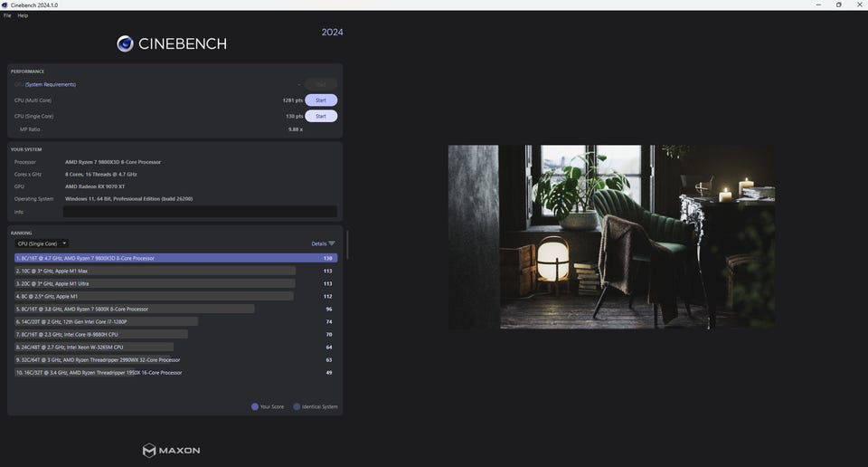Image resolution: width=868 pixels, height=467 pixels.
Task: Click the Info text field
Action: tap(199, 212)
